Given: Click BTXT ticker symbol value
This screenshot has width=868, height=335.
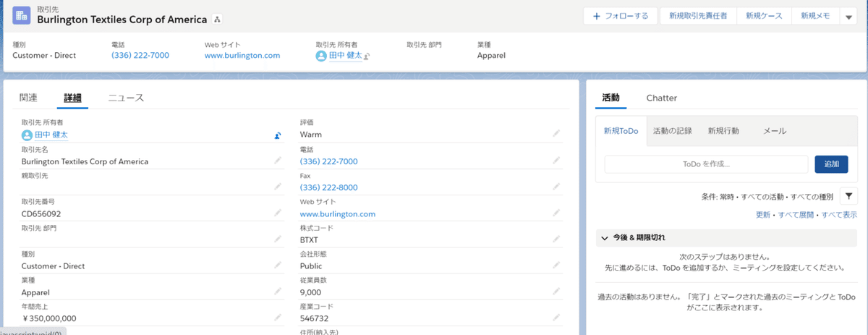Looking at the screenshot, I should [x=310, y=240].
